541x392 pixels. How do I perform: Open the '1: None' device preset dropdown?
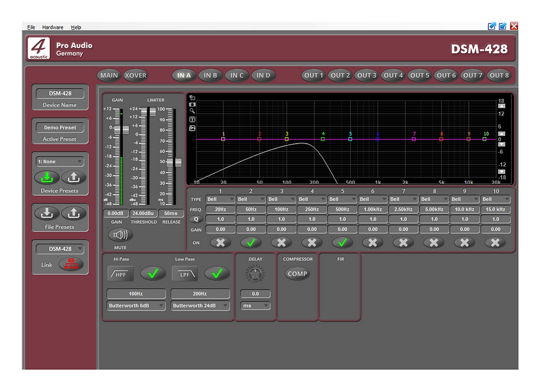coord(60,161)
